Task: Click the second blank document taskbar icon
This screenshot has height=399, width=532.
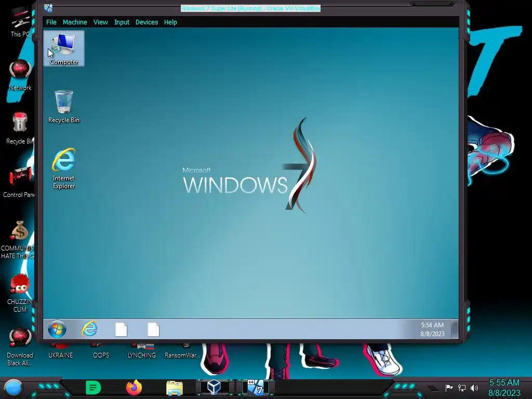Action: (153, 329)
